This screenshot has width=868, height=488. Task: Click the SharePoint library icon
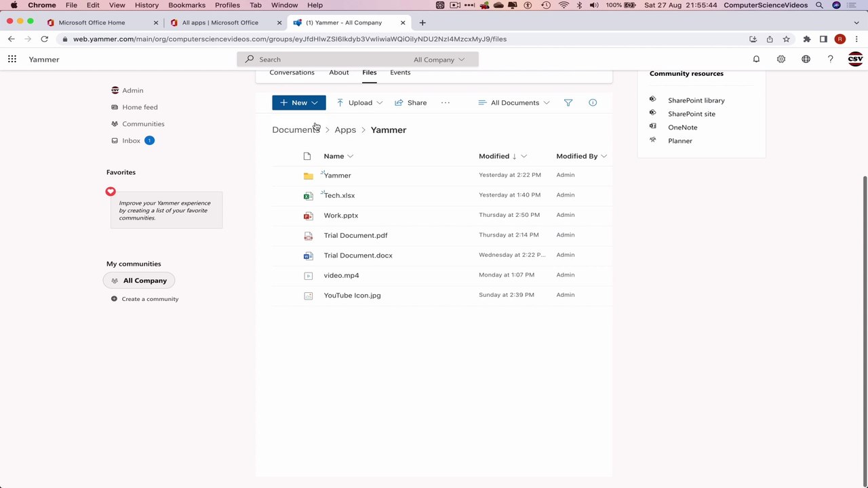pyautogui.click(x=653, y=100)
